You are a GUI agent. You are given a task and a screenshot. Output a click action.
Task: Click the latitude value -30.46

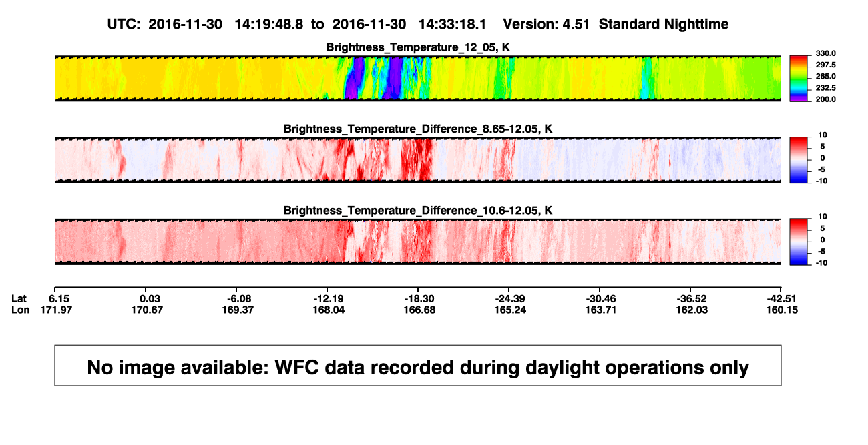coord(600,298)
